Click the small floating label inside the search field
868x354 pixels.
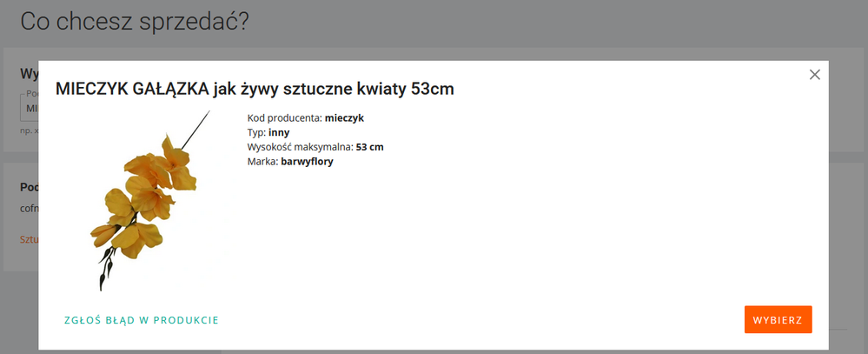[30, 94]
